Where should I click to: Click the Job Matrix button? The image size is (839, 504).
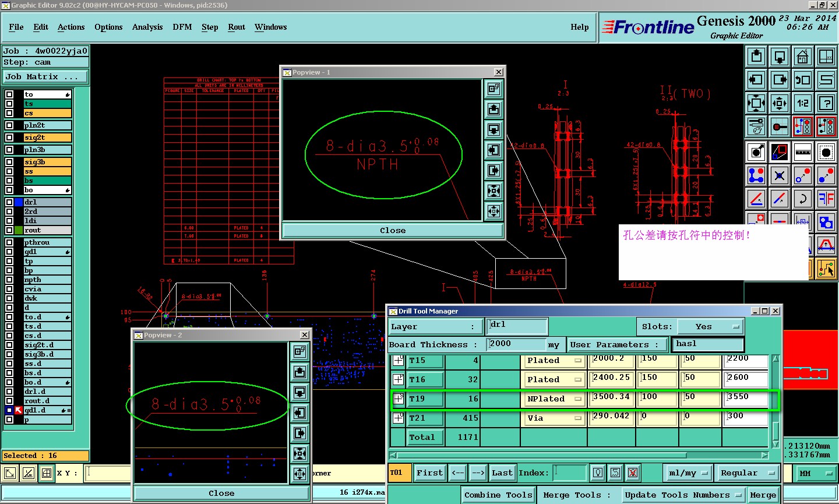point(45,76)
